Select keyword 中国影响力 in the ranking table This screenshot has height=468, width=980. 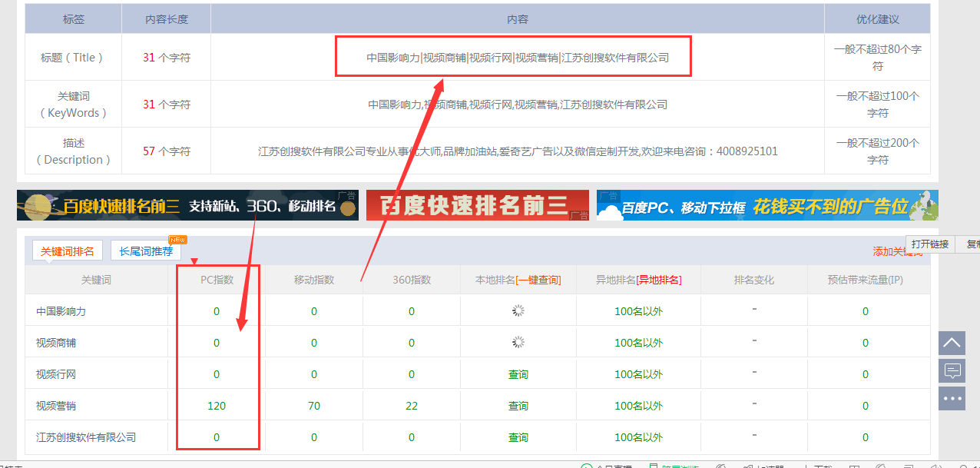click(x=61, y=311)
